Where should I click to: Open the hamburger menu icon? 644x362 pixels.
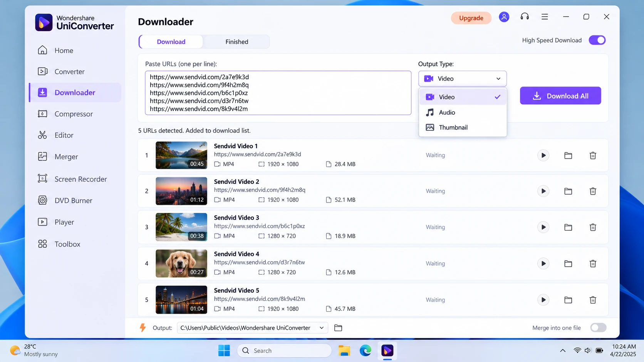(x=545, y=17)
